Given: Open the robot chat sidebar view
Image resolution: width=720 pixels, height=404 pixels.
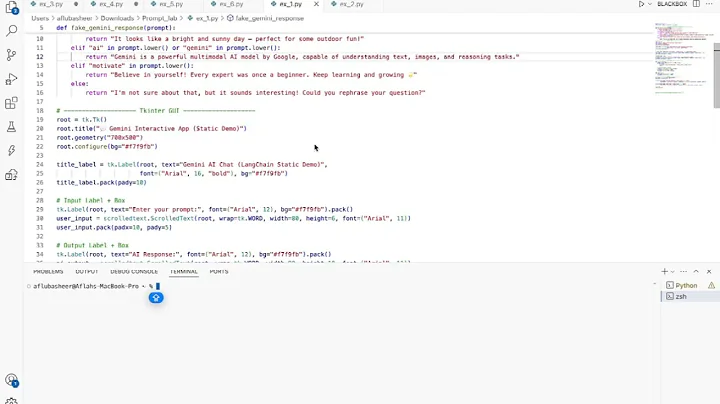Looking at the screenshot, I should tap(11, 175).
